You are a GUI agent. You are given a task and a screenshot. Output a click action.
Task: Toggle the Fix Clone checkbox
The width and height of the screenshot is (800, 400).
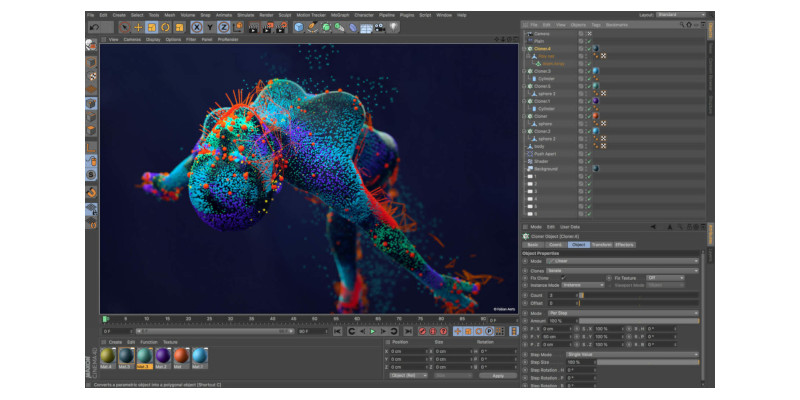pyautogui.click(x=564, y=278)
